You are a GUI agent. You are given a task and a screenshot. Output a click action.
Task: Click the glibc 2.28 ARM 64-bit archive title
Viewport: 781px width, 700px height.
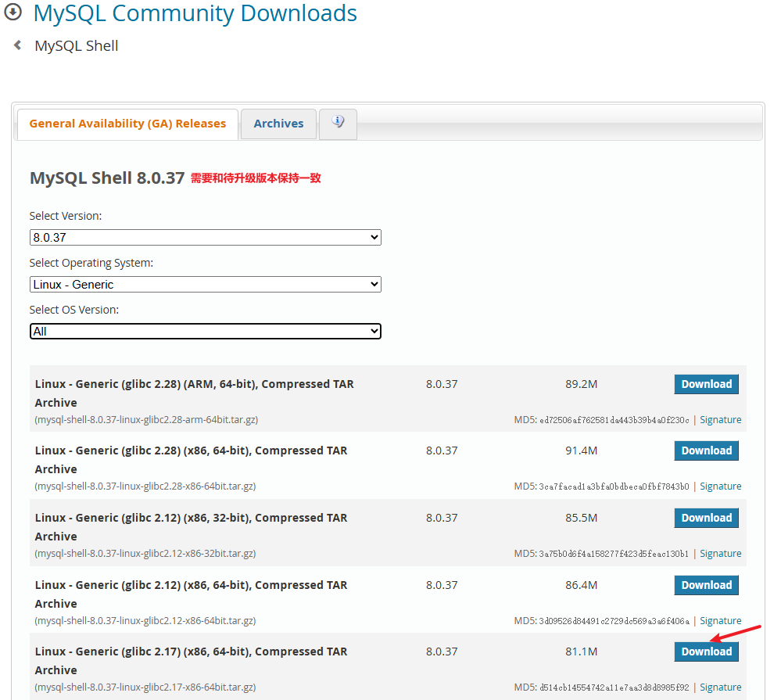pos(194,393)
